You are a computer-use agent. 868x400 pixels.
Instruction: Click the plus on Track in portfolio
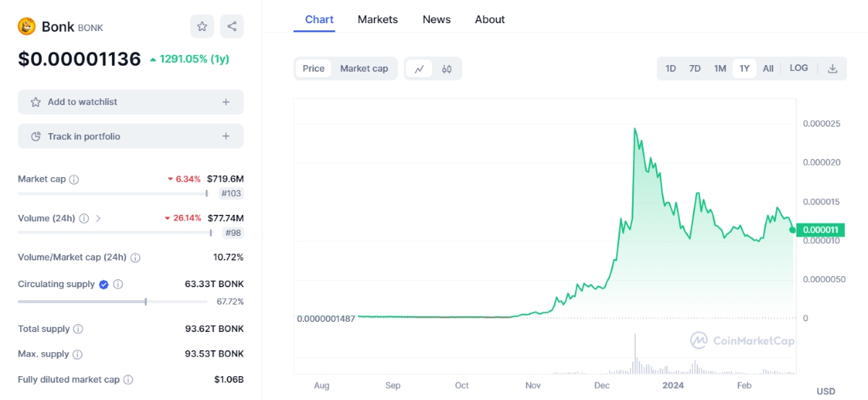pyautogui.click(x=226, y=137)
